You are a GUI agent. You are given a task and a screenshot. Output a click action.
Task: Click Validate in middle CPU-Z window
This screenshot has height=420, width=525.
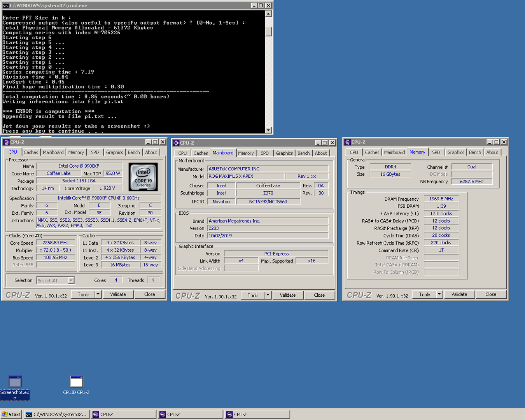pos(288,295)
